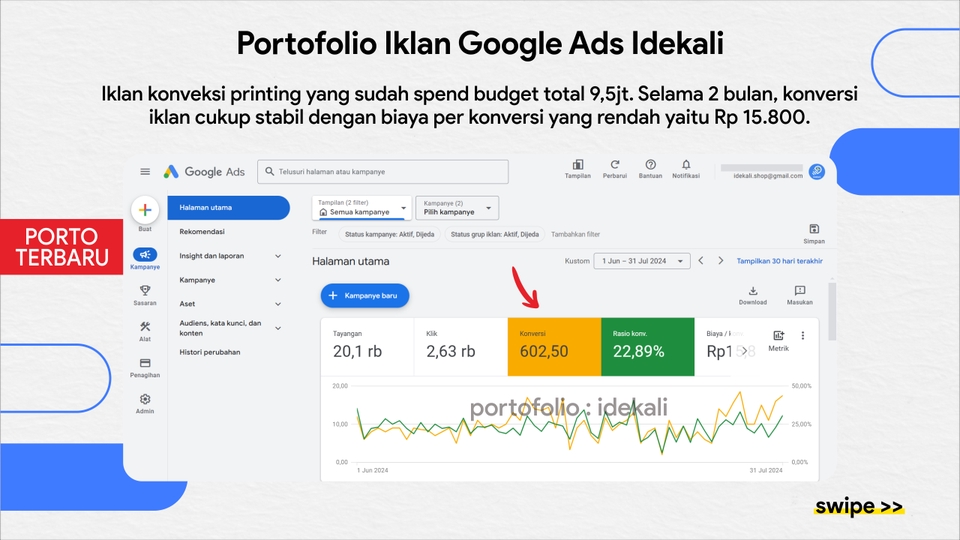This screenshot has width=960, height=540.
Task: Expand the Aset section
Action: pyautogui.click(x=278, y=304)
